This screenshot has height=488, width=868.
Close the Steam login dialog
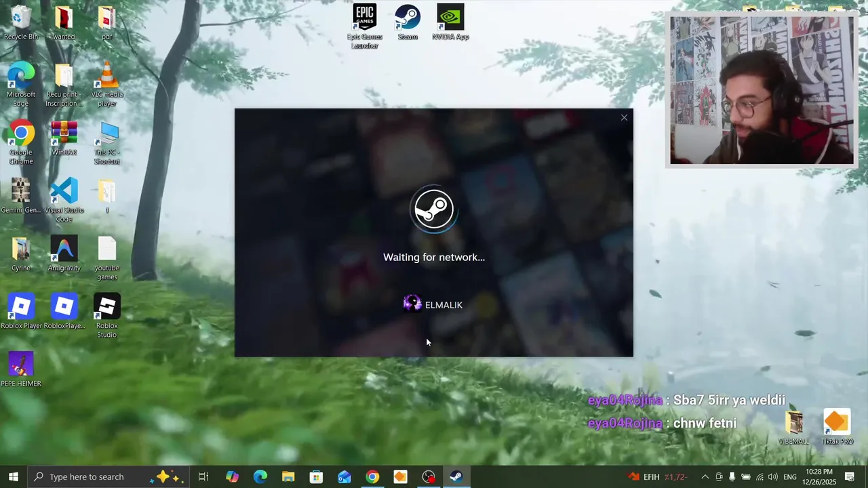624,118
